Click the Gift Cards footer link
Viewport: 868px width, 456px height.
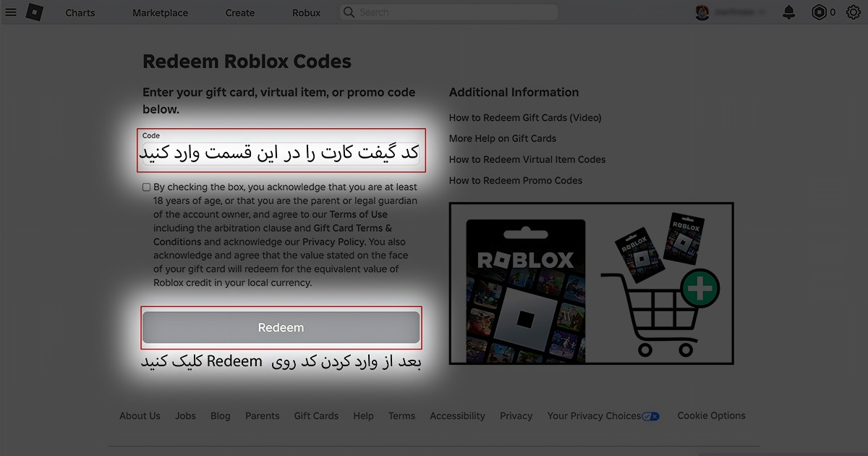click(316, 415)
